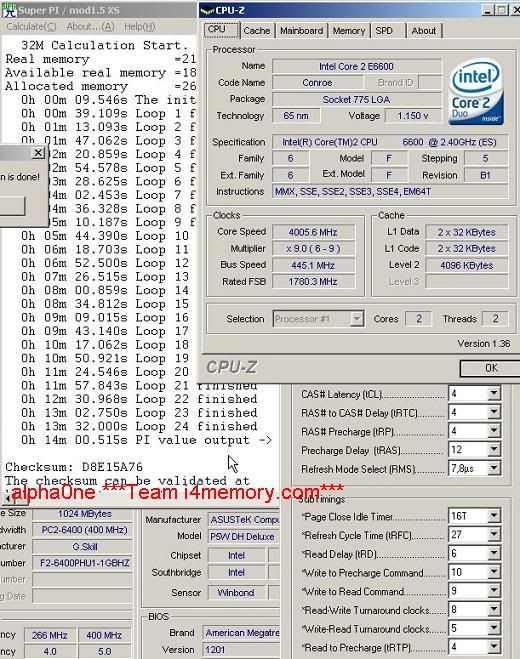Open the CAS# Latency (tCL) dropdown
Viewport: 520px width, 659px height.
coord(494,394)
